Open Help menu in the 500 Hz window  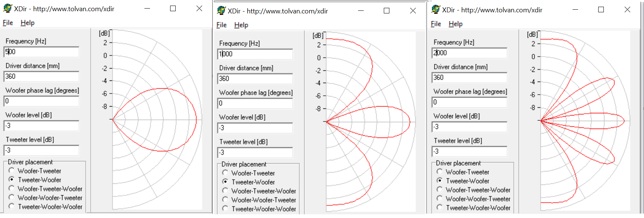(28, 23)
